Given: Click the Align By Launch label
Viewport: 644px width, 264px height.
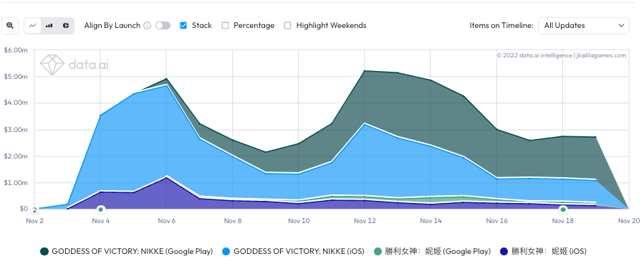Looking at the screenshot, I should [x=112, y=26].
